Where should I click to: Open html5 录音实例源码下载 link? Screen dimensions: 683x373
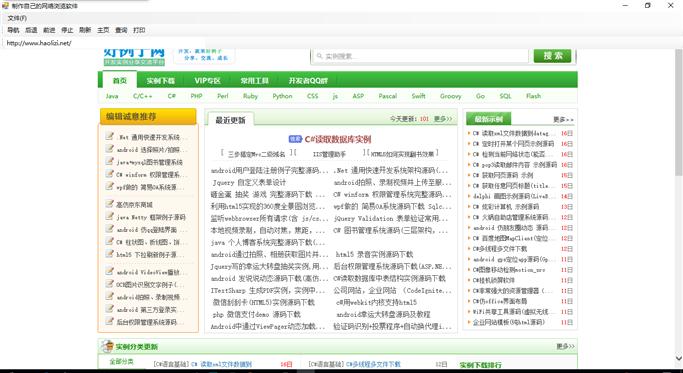point(374,254)
